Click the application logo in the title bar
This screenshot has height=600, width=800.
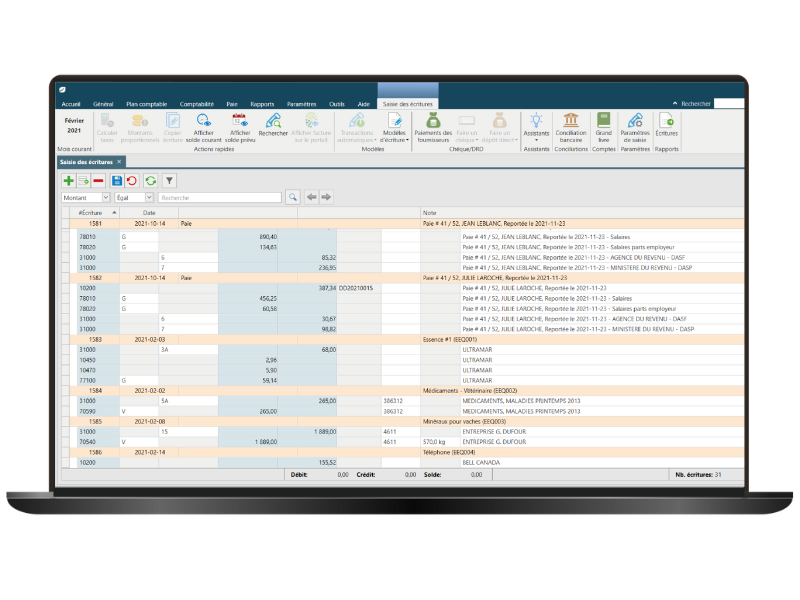[62, 90]
